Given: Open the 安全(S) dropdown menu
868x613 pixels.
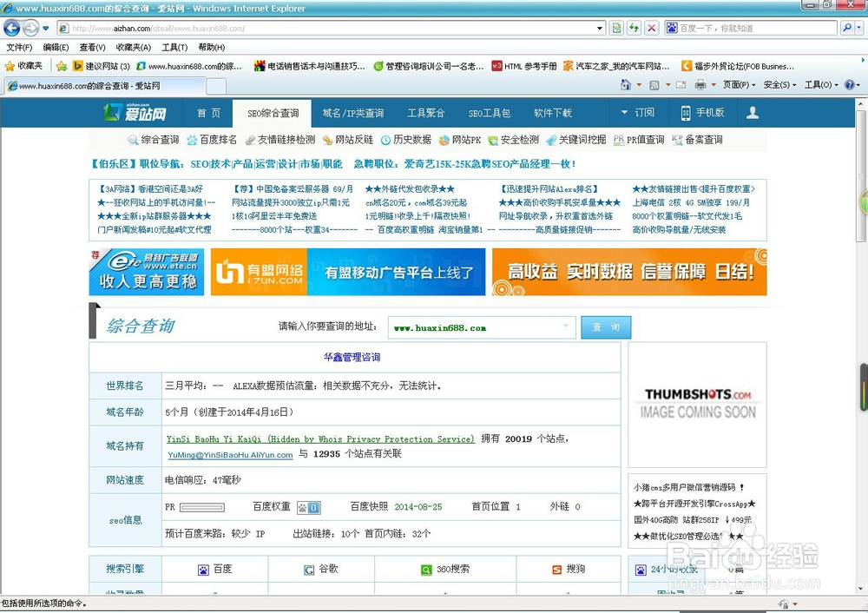Looking at the screenshot, I should point(780,85).
